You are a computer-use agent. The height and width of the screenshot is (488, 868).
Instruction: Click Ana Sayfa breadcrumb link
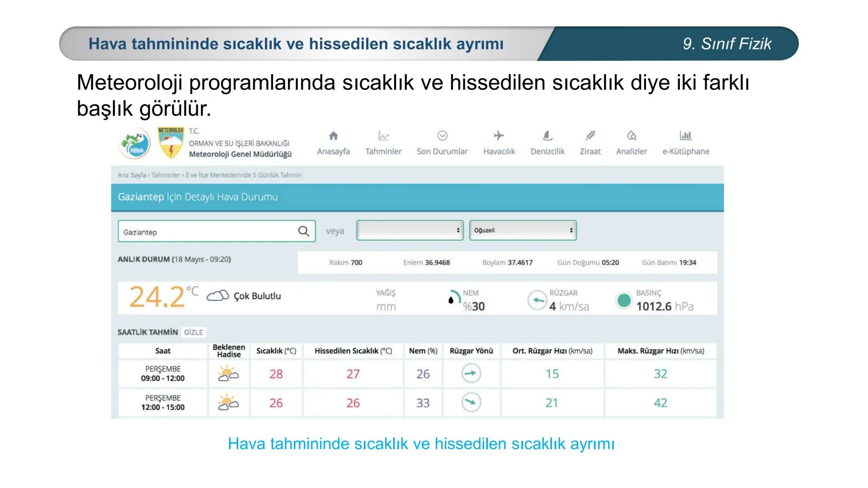coord(131,175)
